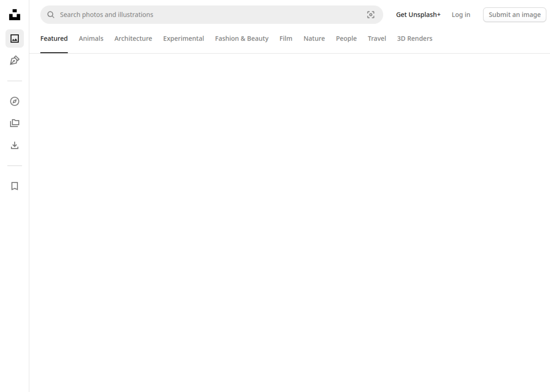Open the Illustrations pen icon in sidebar
The height and width of the screenshot is (392, 550).
point(14,60)
